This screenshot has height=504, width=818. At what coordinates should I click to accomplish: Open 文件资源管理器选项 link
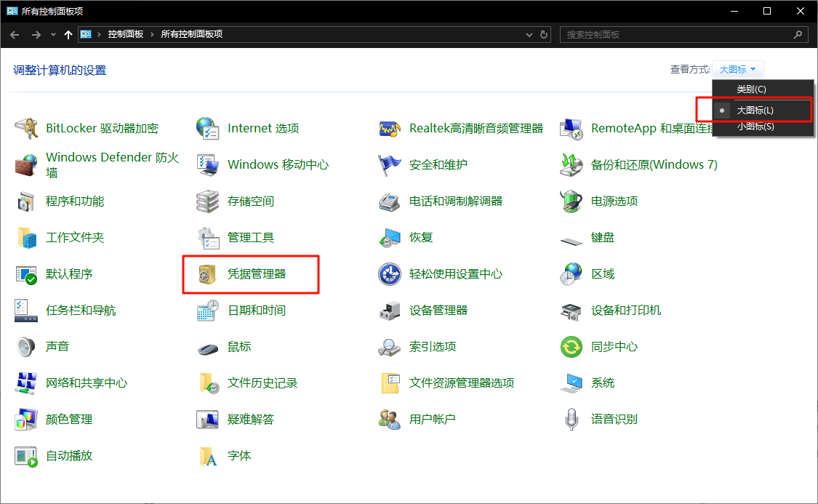462,383
